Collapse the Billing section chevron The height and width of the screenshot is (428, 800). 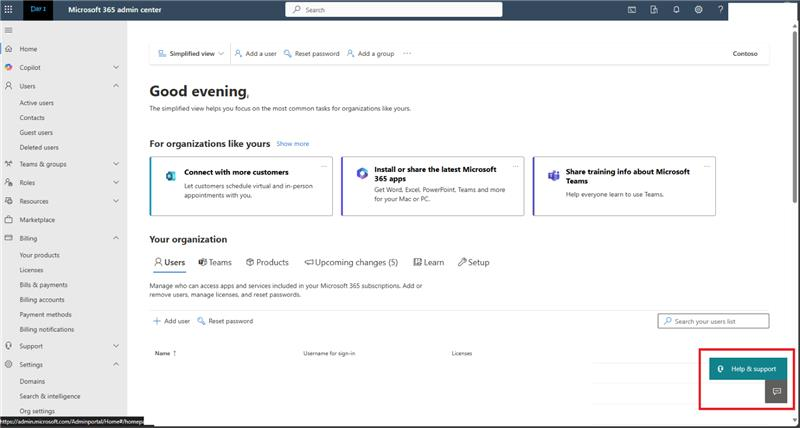(x=116, y=238)
